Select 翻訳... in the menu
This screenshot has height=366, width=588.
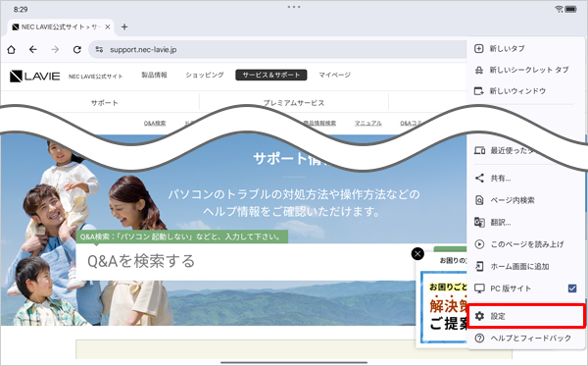(x=525, y=222)
